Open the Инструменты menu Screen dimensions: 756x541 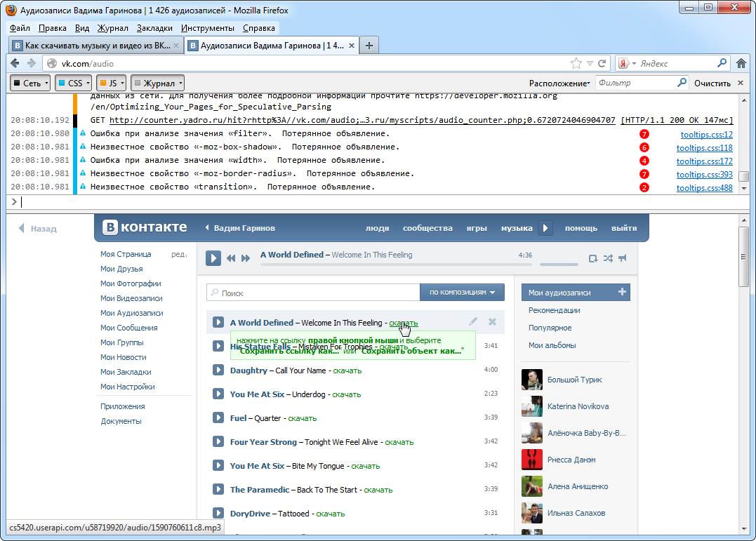(208, 28)
